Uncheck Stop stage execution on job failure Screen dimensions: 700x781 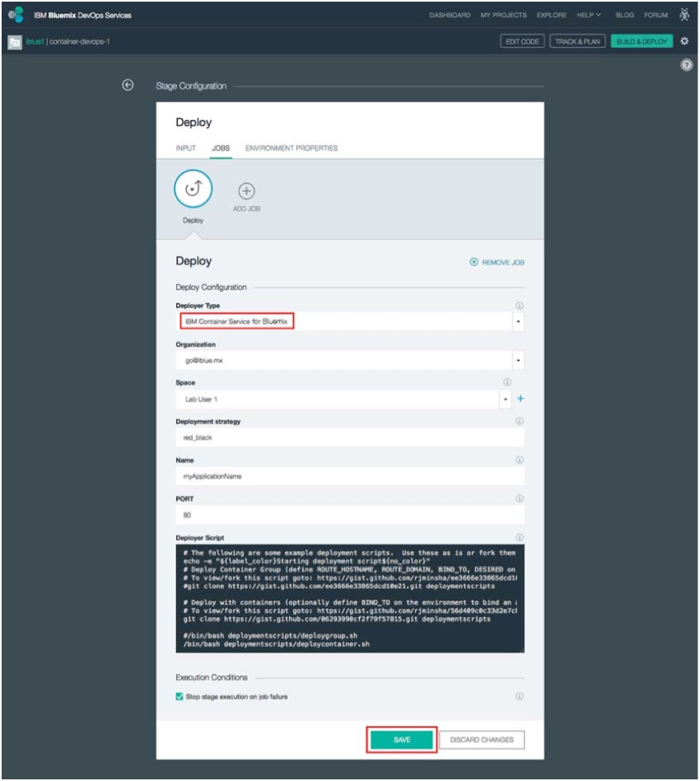pos(180,696)
